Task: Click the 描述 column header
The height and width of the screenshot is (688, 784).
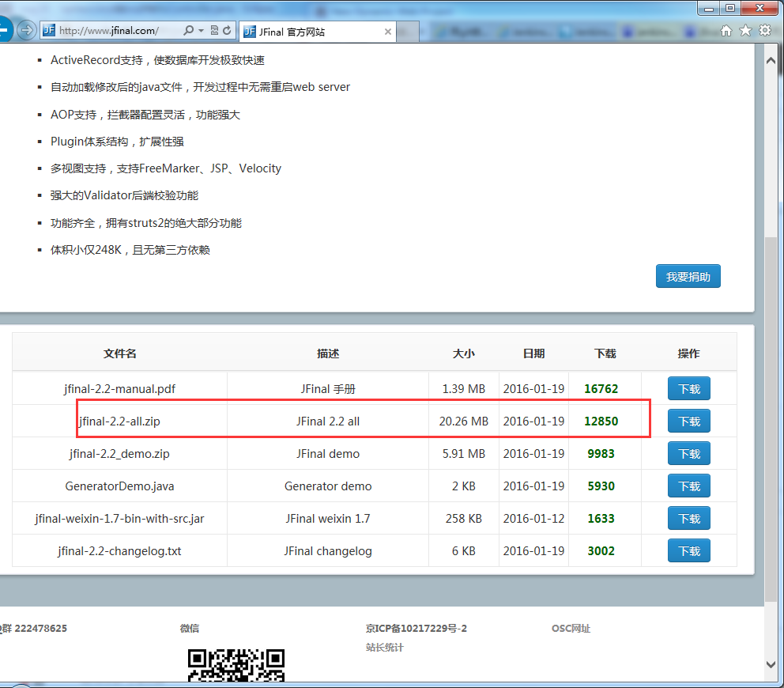Action: tap(328, 353)
